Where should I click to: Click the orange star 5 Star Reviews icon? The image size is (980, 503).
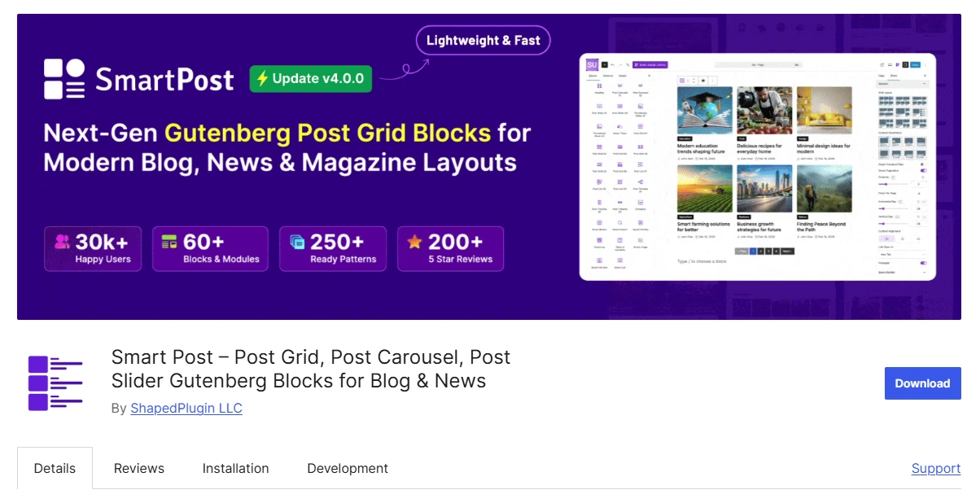(x=415, y=242)
